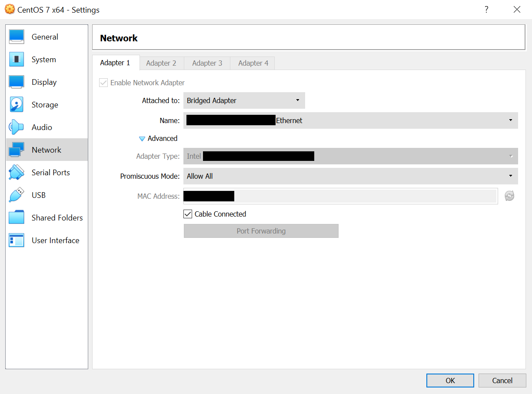
Task: Select the General label in sidebar
Action: 45,37
